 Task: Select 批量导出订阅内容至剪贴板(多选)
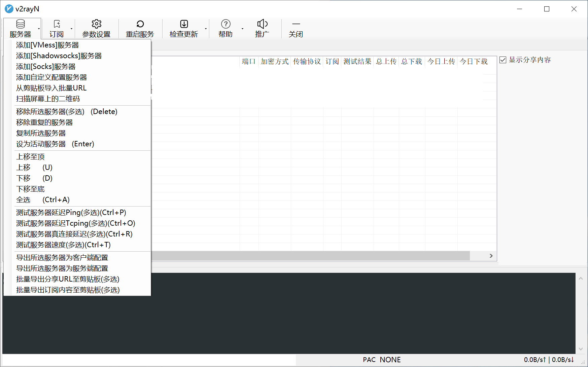(x=81, y=290)
